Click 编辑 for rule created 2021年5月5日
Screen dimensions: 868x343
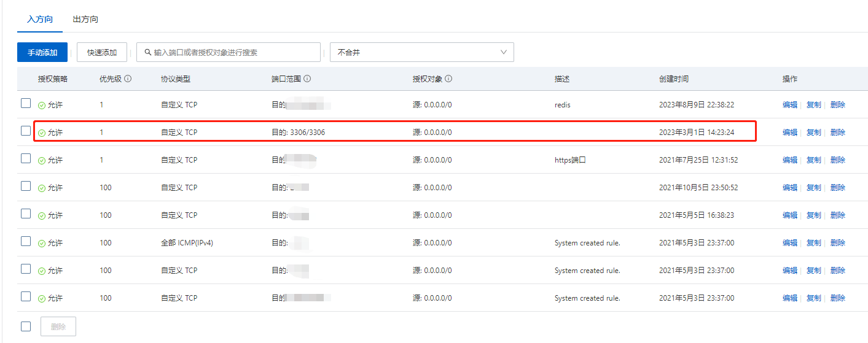[x=790, y=215]
